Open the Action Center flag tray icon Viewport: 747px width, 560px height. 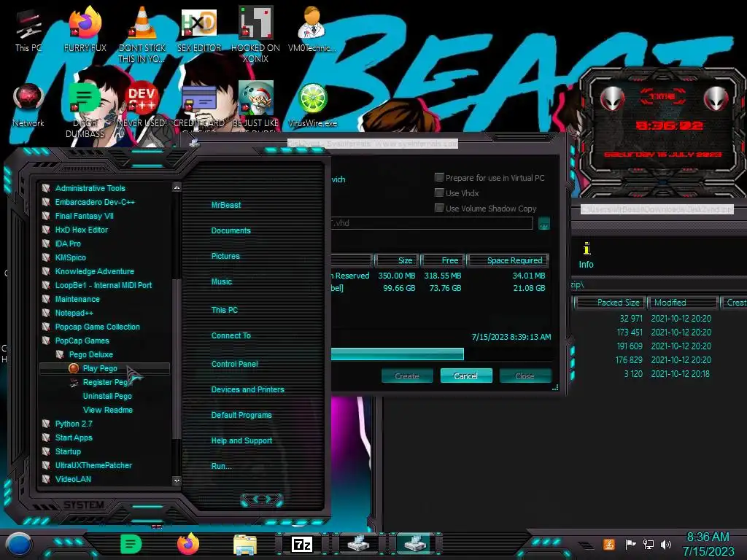click(631, 544)
